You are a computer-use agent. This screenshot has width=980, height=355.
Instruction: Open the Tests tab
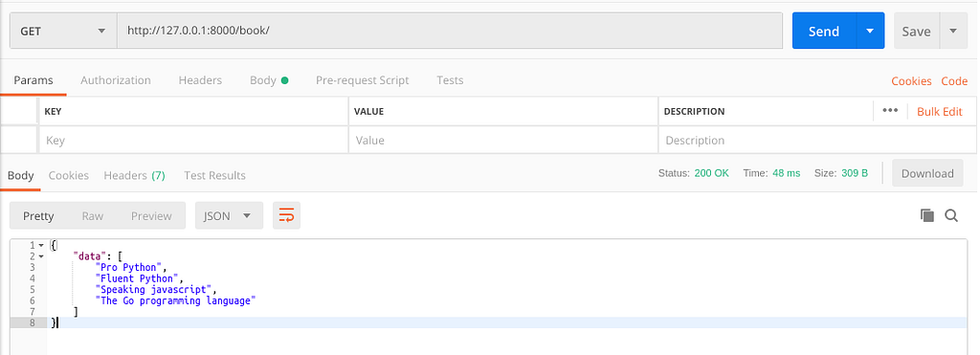[x=450, y=80]
